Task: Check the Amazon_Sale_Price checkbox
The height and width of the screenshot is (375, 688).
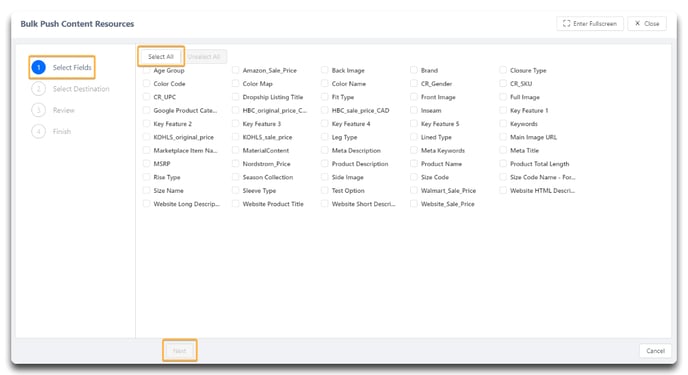Action: [236, 70]
